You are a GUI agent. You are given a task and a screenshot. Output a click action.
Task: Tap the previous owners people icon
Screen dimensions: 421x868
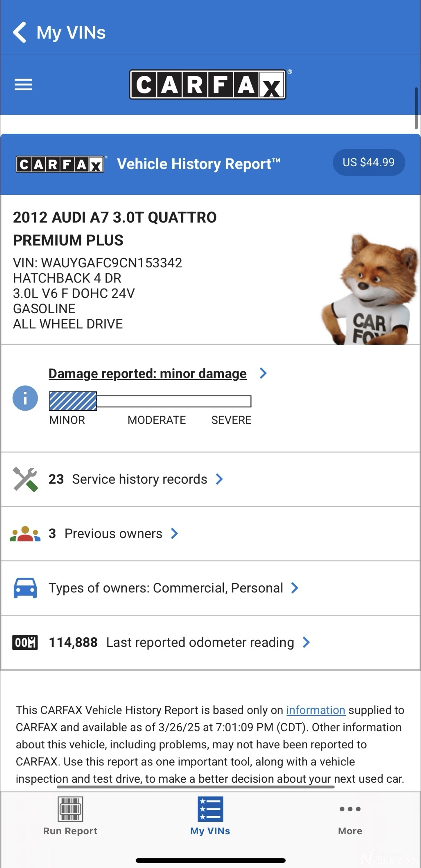25,534
